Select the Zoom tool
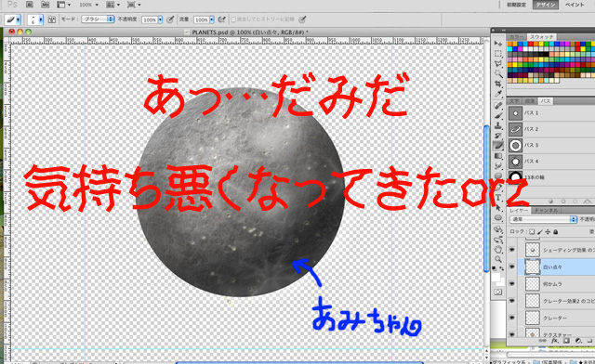Screen dimensions: 595x364 tap(498, 259)
